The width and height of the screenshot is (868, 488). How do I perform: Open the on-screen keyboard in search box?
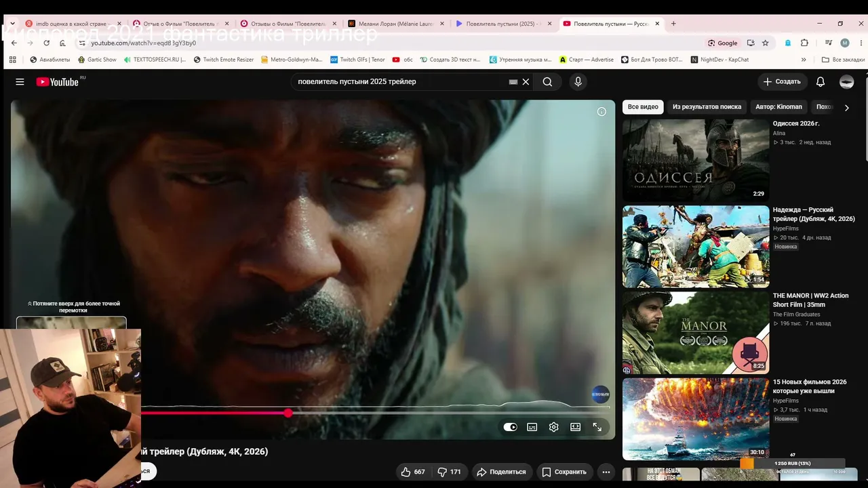[513, 82]
